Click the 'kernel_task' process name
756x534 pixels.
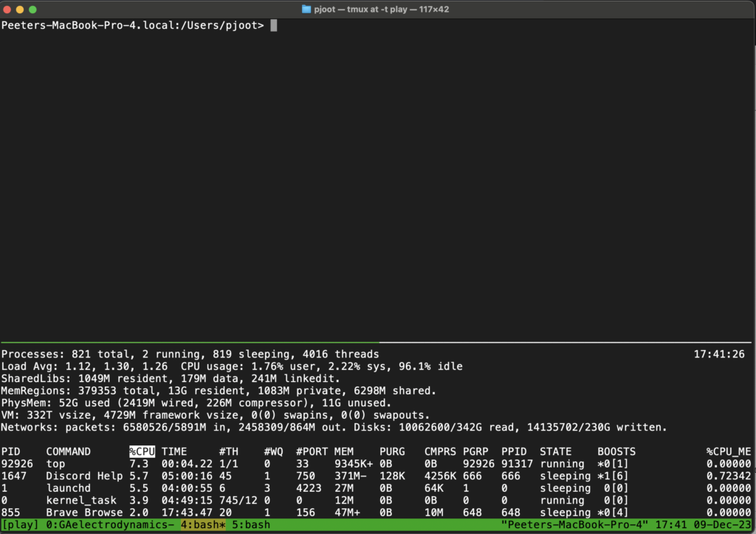(81, 500)
